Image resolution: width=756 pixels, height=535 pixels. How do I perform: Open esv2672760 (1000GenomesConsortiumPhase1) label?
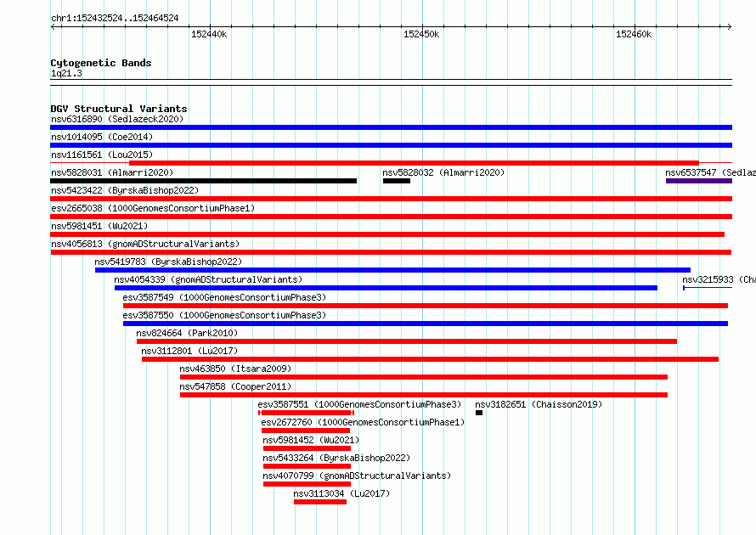coord(363,422)
